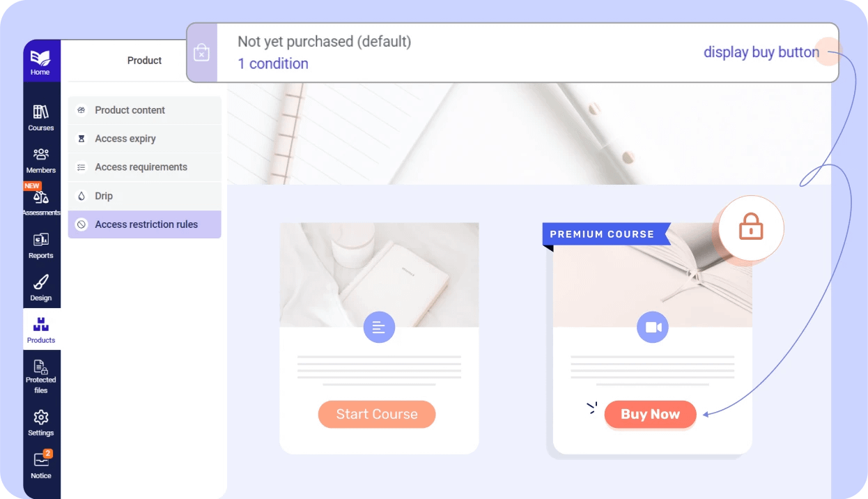
Task: Select the Product content menu item
Action: (x=130, y=110)
